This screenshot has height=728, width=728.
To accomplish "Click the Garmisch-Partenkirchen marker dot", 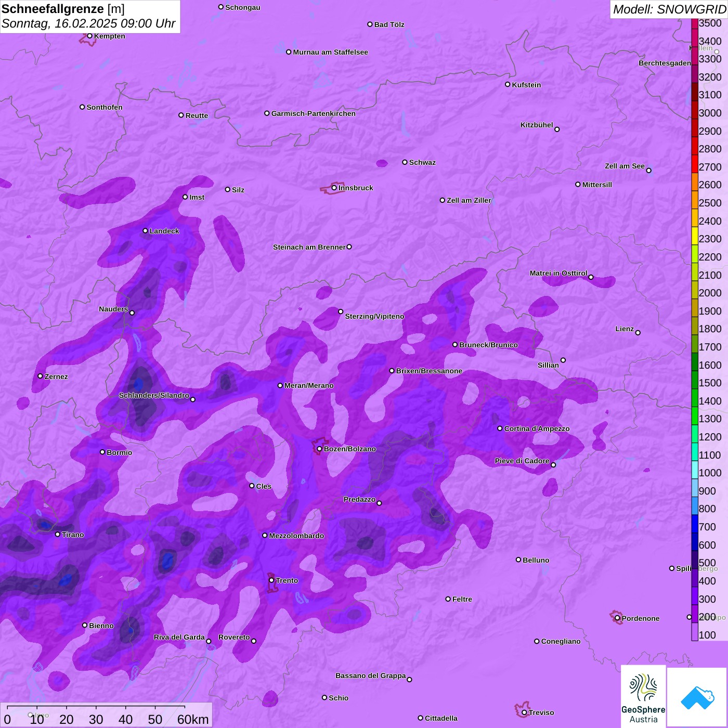I will click(267, 113).
